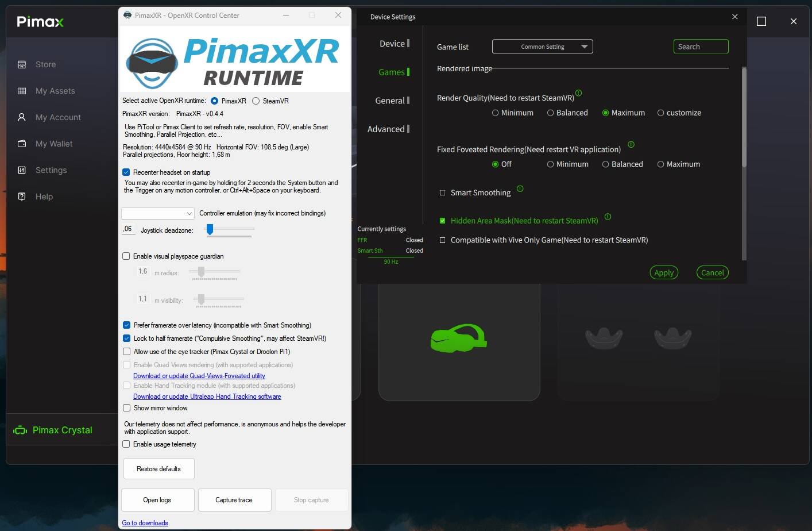
Task: Open the Common Setting game list dropdown
Action: click(x=542, y=47)
